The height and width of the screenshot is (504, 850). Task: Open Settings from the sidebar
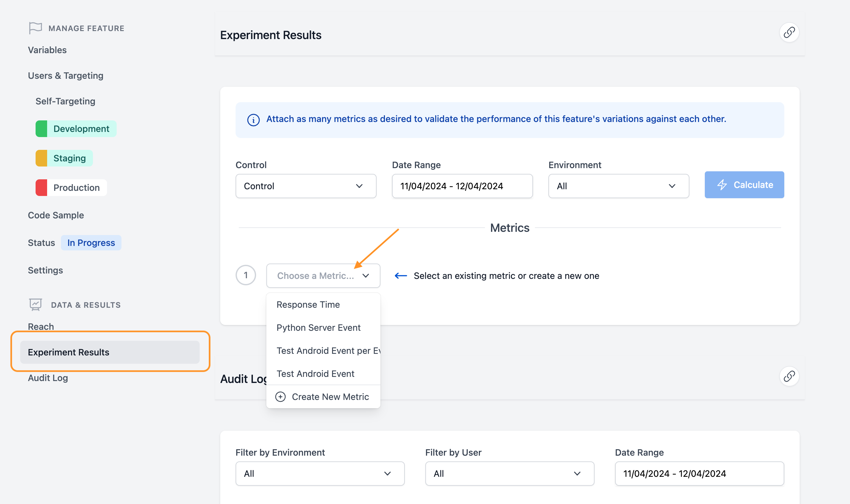click(45, 270)
